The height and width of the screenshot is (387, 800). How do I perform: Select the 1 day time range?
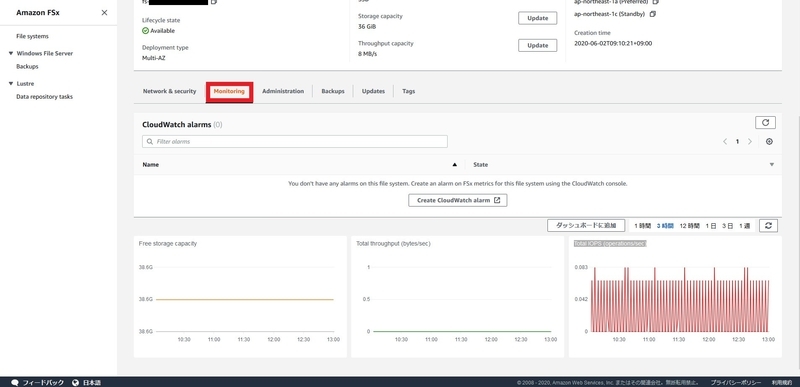click(x=711, y=226)
